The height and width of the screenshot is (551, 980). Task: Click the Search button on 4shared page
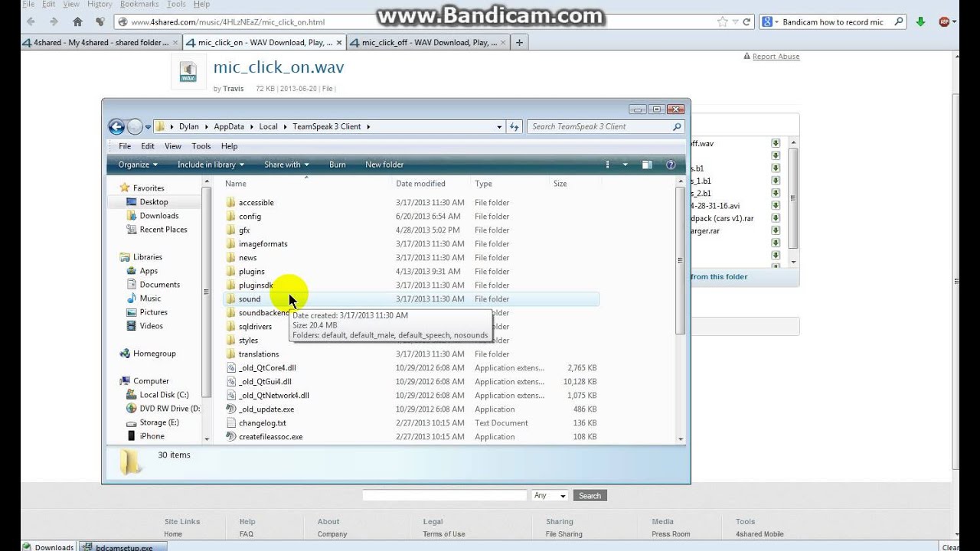coord(590,496)
